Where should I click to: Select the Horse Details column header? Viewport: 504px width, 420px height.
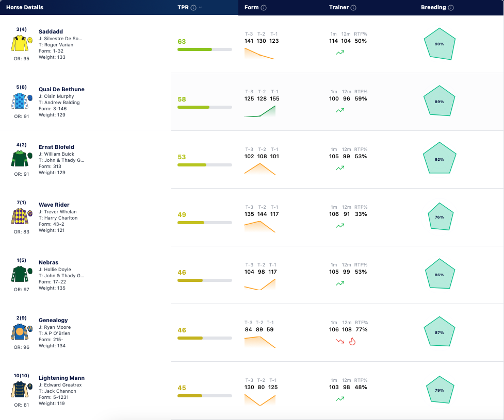point(25,7)
